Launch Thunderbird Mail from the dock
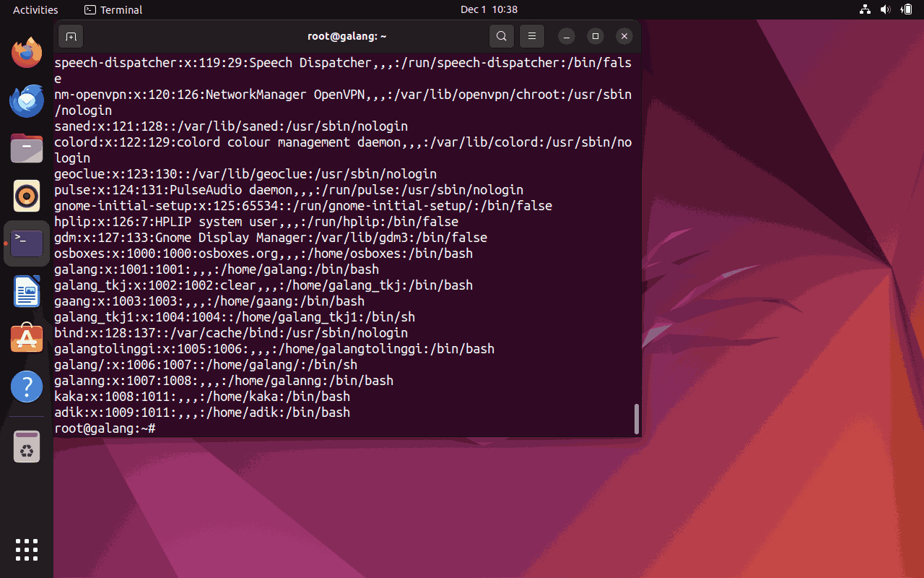Screen dimensions: 924x578 pos(27,100)
